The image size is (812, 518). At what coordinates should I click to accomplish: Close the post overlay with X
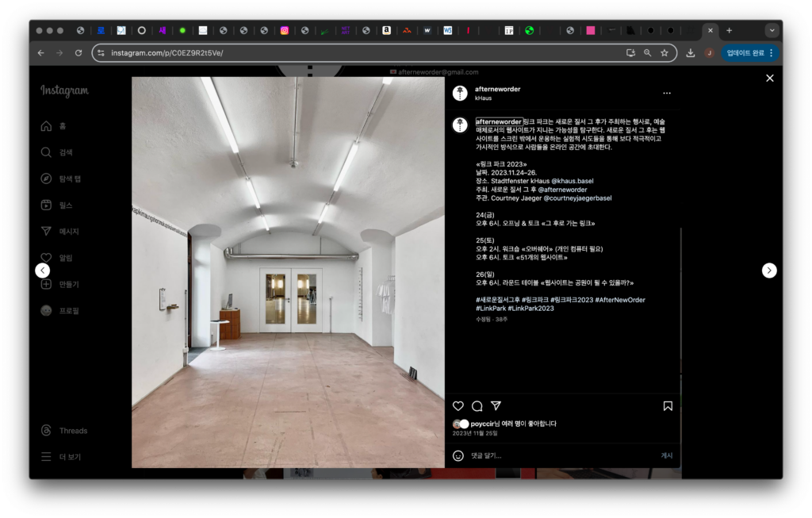(x=769, y=78)
